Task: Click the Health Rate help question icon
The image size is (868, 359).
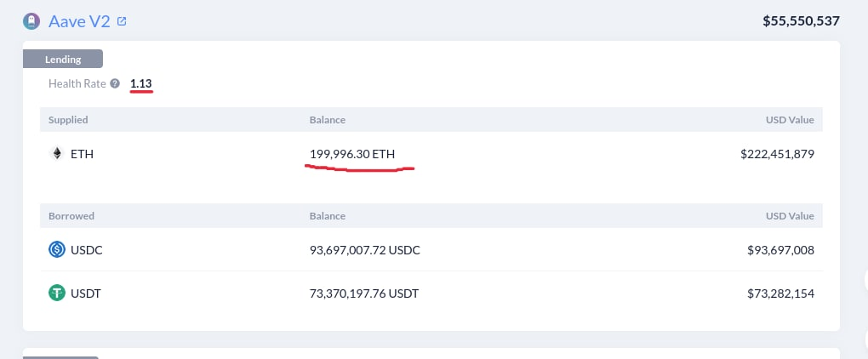Action: pos(115,83)
